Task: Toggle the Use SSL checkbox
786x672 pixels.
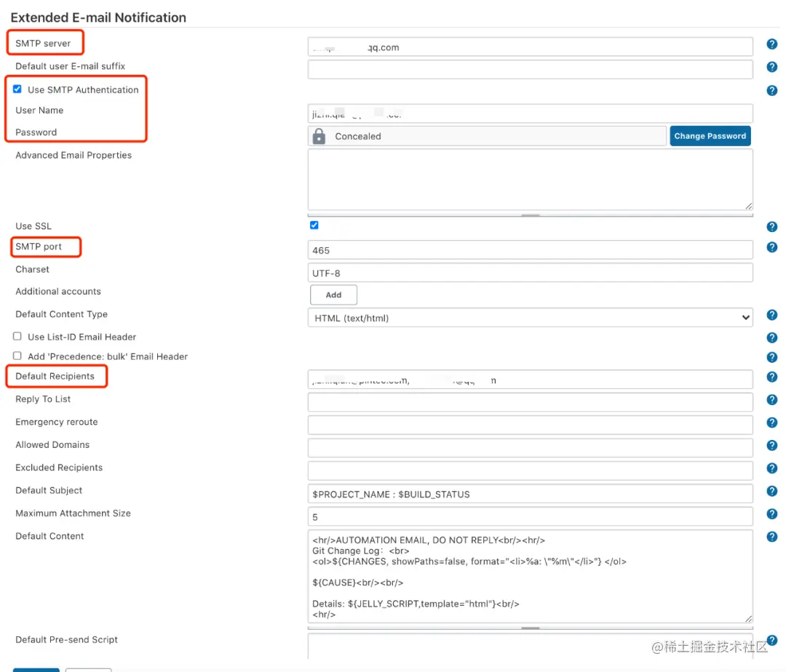Action: click(314, 225)
